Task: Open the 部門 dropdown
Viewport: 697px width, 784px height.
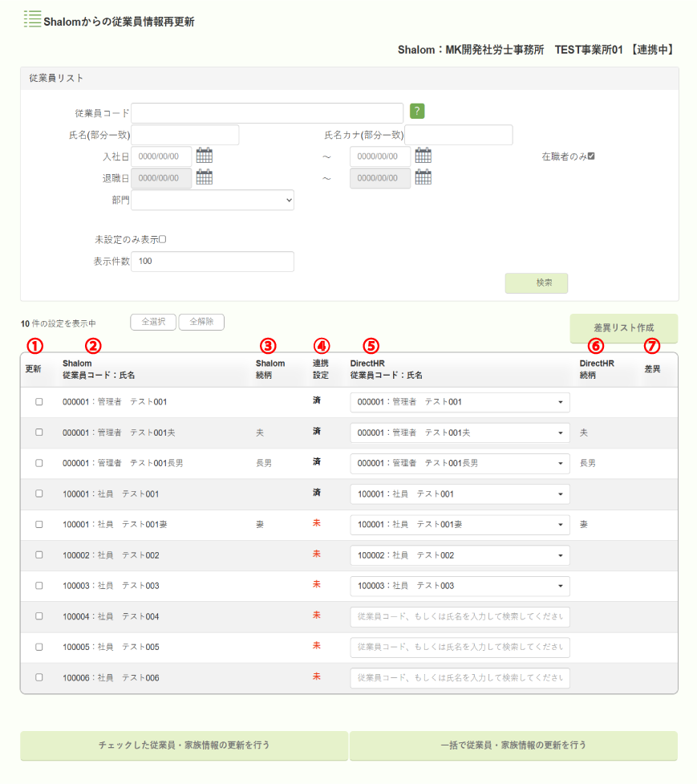Action: (213, 200)
